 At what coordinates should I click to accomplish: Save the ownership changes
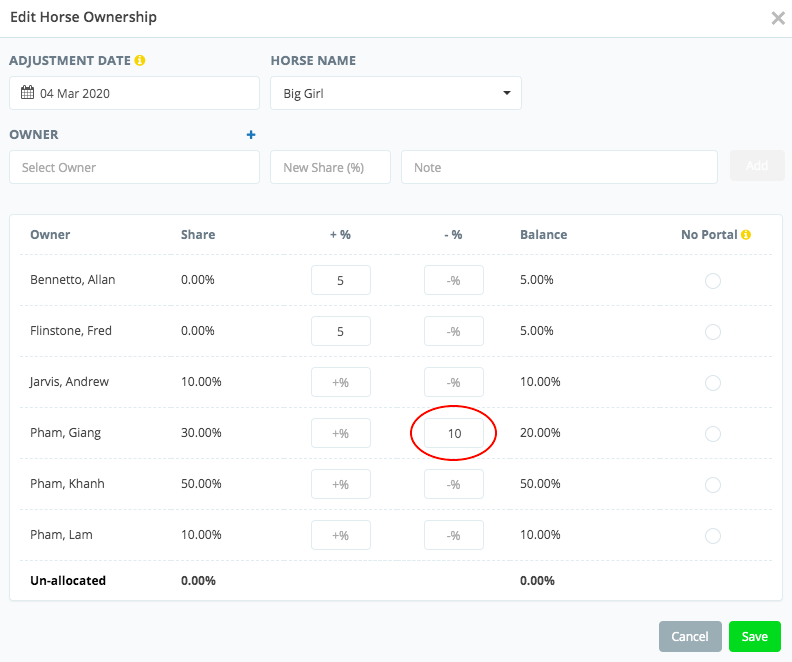pos(755,636)
